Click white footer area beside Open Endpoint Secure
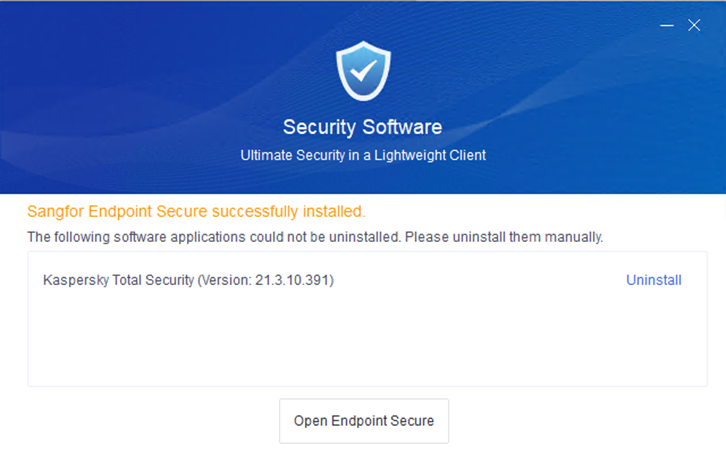This screenshot has width=726, height=454. pyautogui.click(x=580, y=421)
